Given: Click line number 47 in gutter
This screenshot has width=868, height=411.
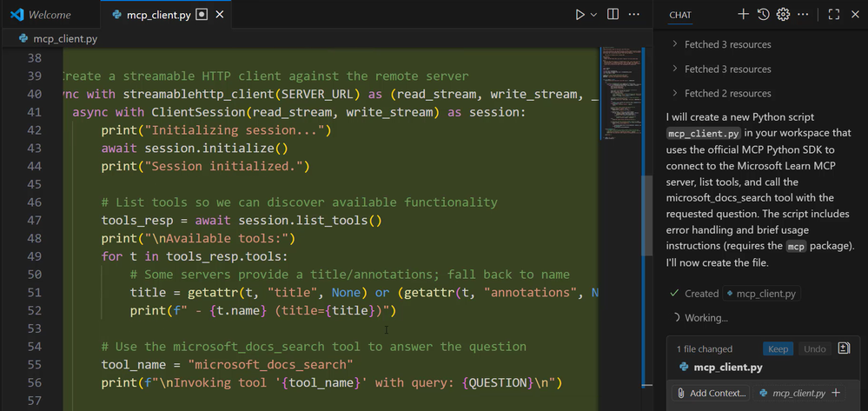Looking at the screenshot, I should coord(35,221).
